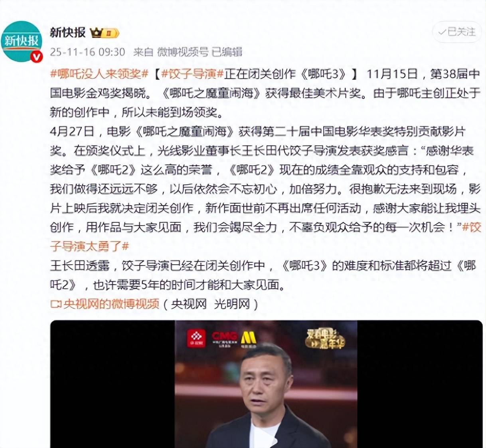Click the red 华表奖 logo in video

coord(196,338)
